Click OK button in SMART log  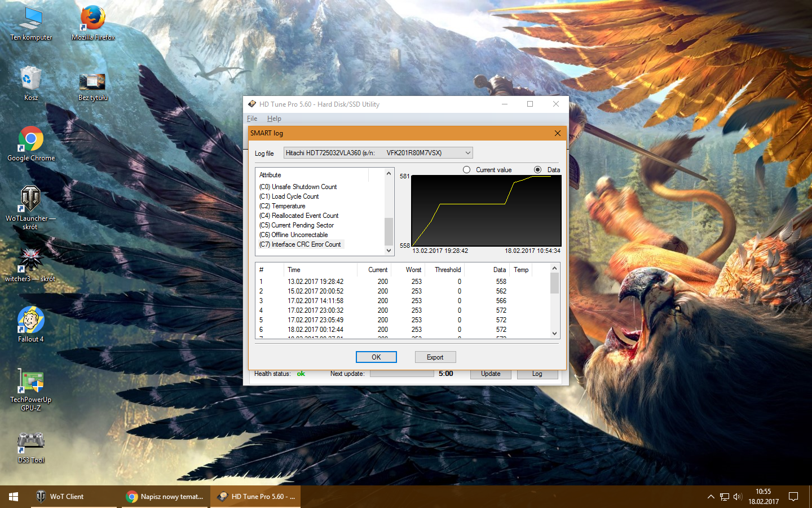pyautogui.click(x=376, y=357)
